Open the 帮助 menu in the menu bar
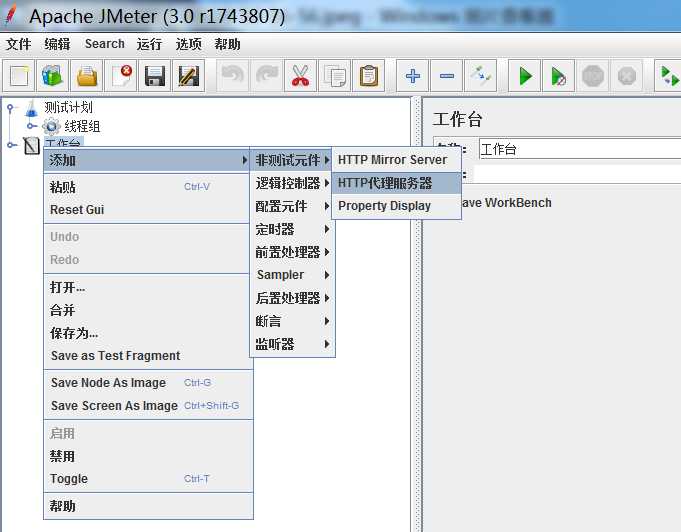Screen dimensions: 681x532 227,44
